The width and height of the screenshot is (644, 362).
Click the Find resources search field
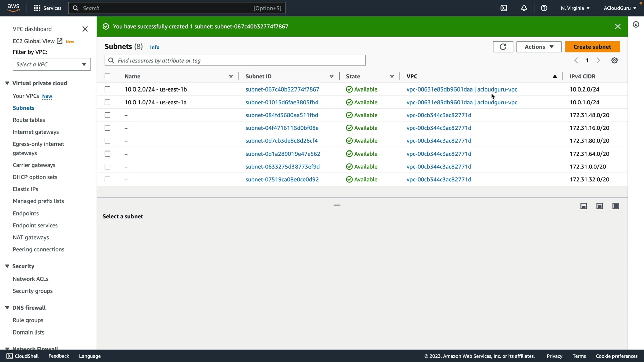coord(235,60)
